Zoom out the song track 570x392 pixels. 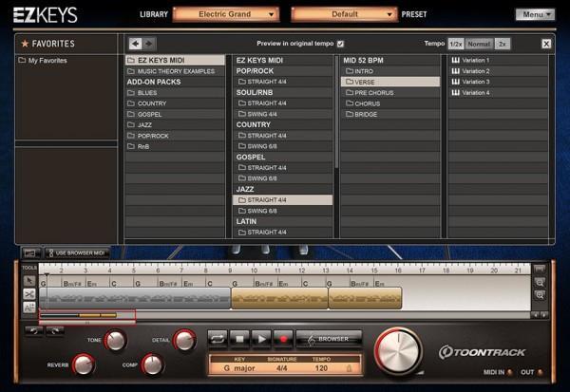click(540, 282)
